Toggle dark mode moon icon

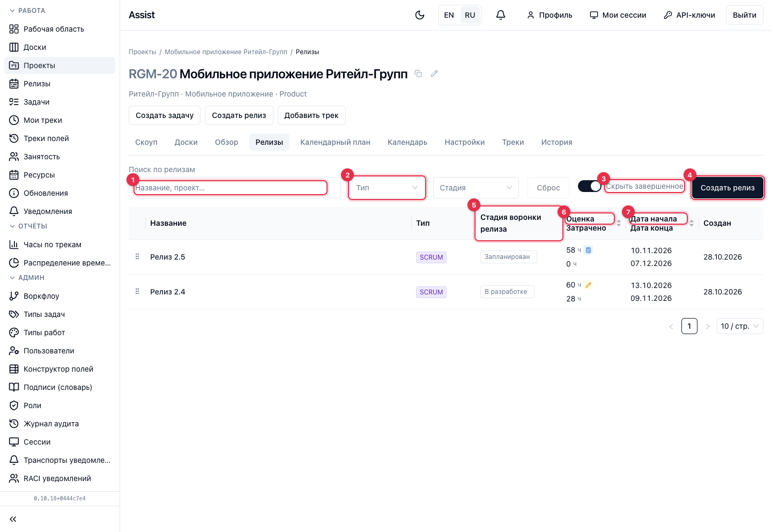tap(420, 15)
